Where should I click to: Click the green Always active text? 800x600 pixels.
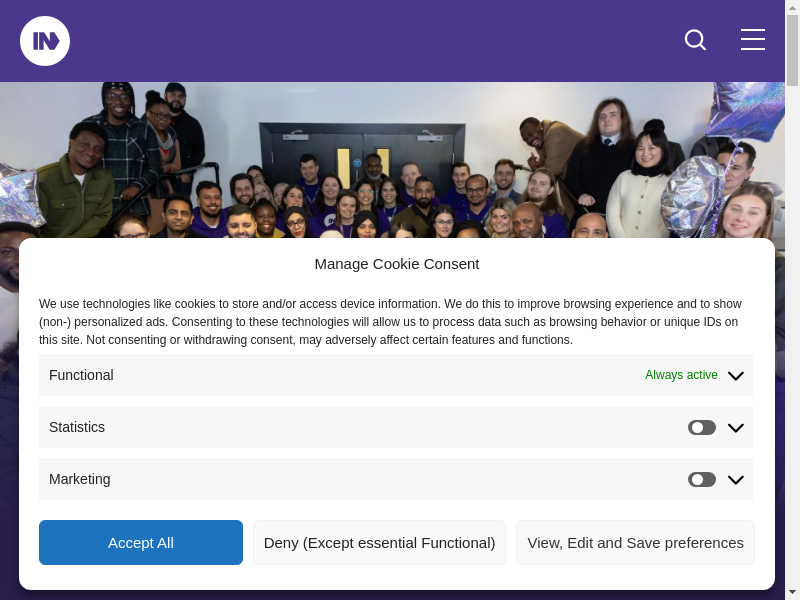coord(681,375)
